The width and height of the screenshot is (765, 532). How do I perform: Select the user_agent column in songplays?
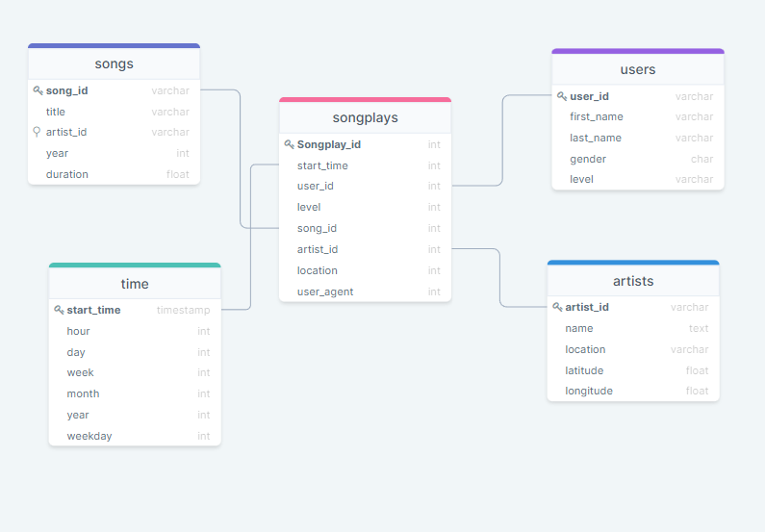click(325, 291)
